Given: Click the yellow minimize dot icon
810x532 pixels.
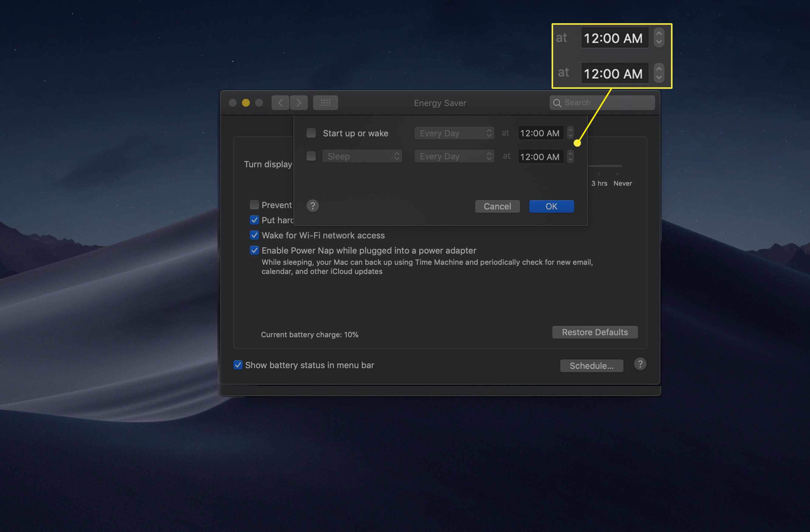Looking at the screenshot, I should (245, 102).
